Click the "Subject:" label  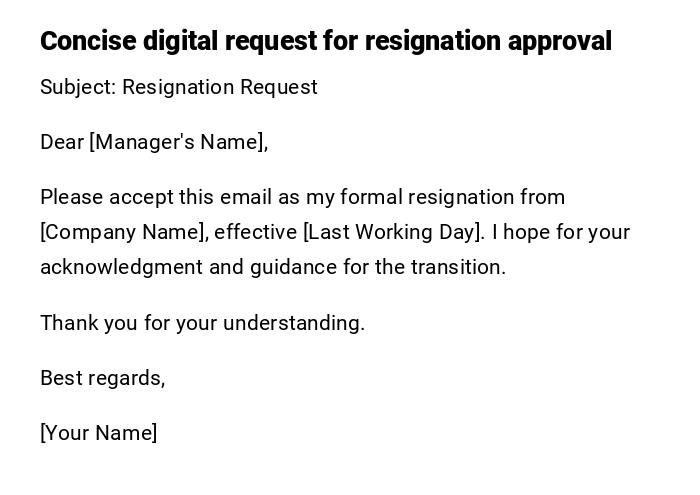(78, 87)
